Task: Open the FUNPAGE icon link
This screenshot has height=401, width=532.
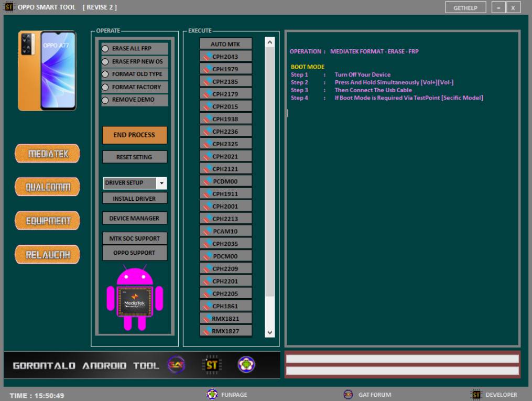Action: click(x=212, y=394)
